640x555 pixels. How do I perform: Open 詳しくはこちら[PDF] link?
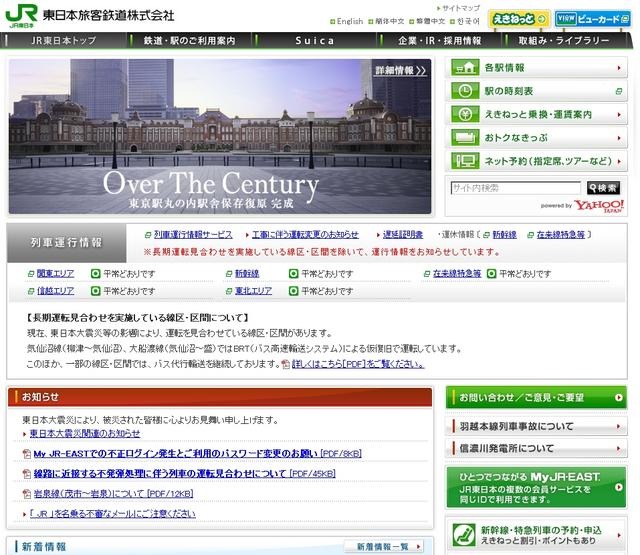tap(358, 364)
